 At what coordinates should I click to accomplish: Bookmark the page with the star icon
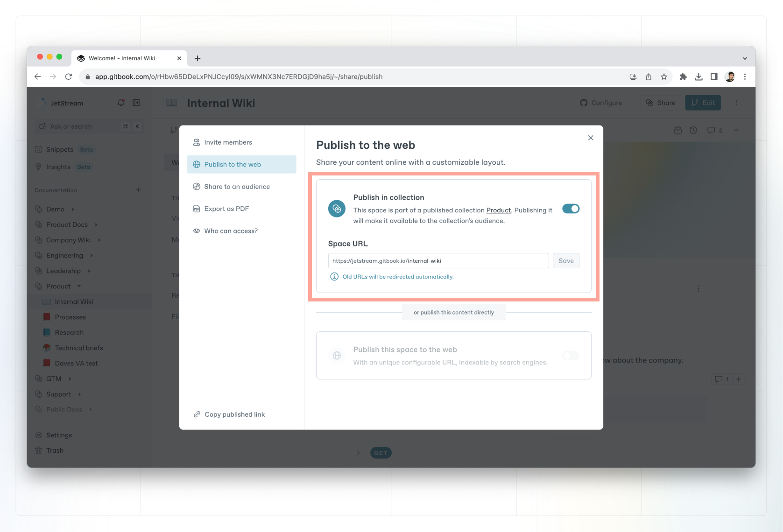click(664, 77)
